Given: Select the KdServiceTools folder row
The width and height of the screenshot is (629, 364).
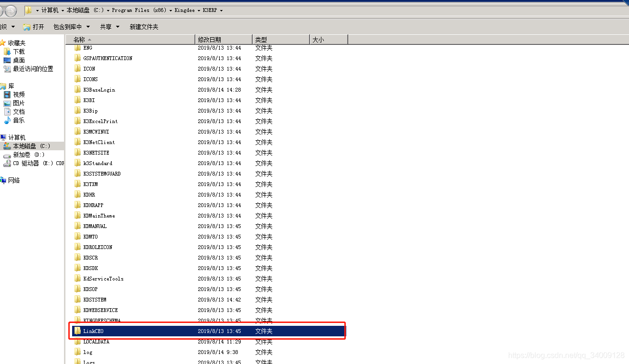Looking at the screenshot, I should [x=208, y=279].
